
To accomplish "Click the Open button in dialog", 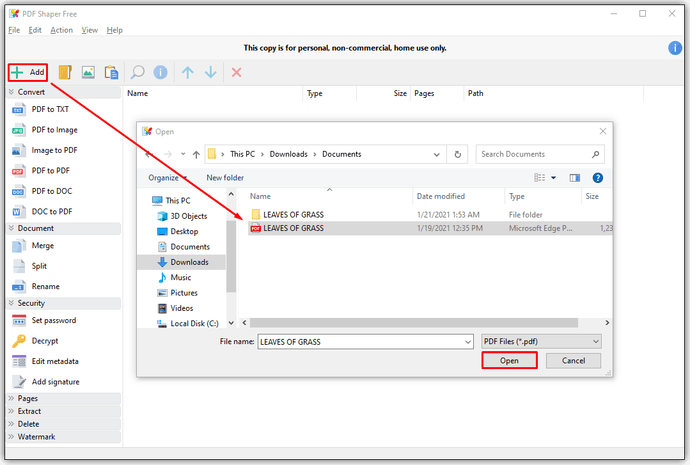I will tap(509, 361).
